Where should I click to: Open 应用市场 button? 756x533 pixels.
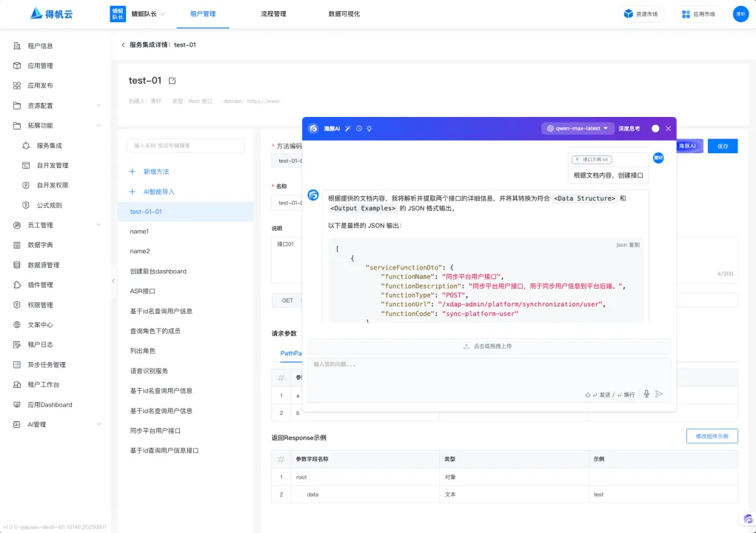point(699,14)
